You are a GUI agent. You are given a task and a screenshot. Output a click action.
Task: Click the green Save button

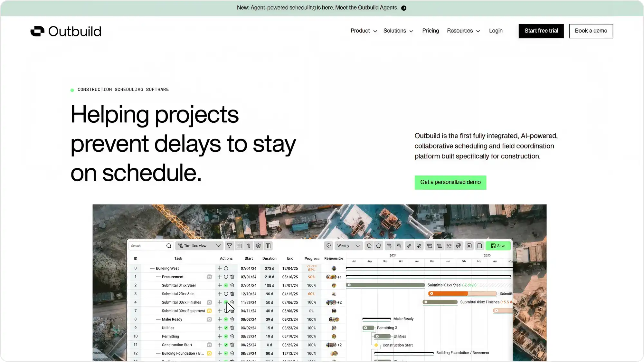tap(498, 246)
